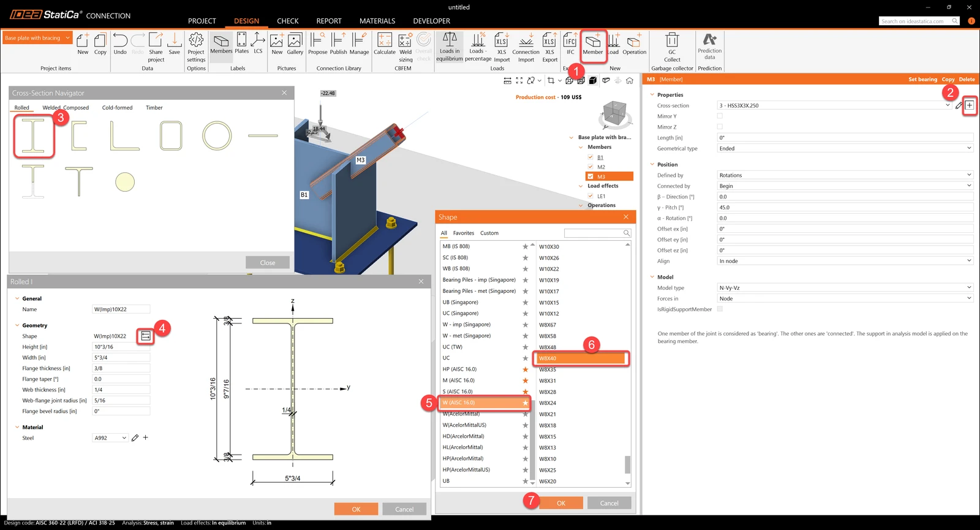Open the Gallery pictures icon
Image resolution: width=980 pixels, height=530 pixels.
tap(295, 44)
